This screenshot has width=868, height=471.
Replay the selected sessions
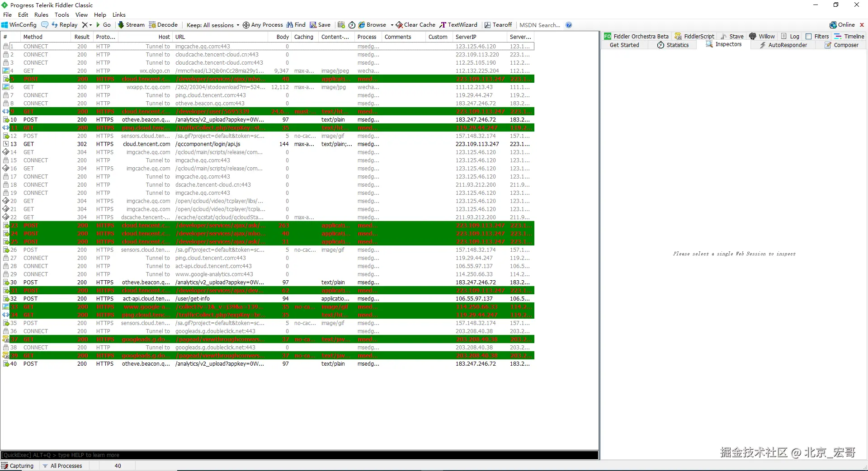click(65, 25)
